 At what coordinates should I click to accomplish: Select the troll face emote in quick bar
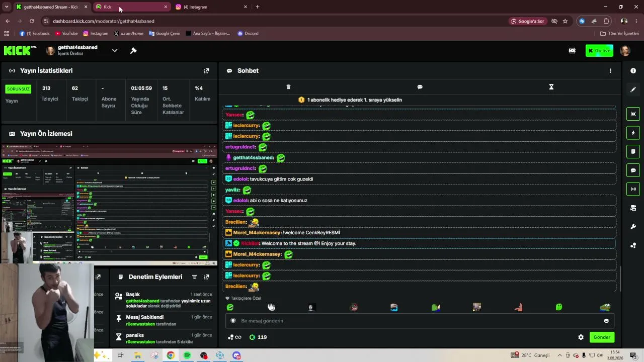pos(271,307)
